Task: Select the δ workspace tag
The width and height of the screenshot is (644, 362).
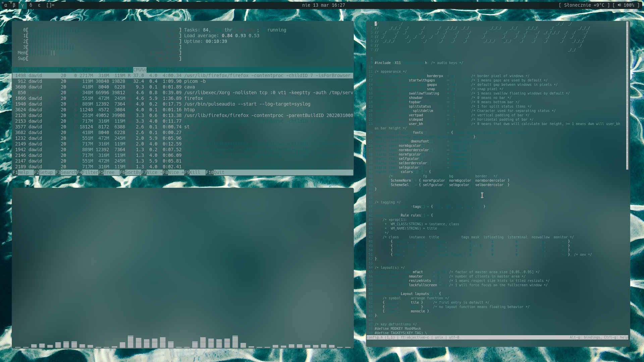Action: click(x=31, y=5)
